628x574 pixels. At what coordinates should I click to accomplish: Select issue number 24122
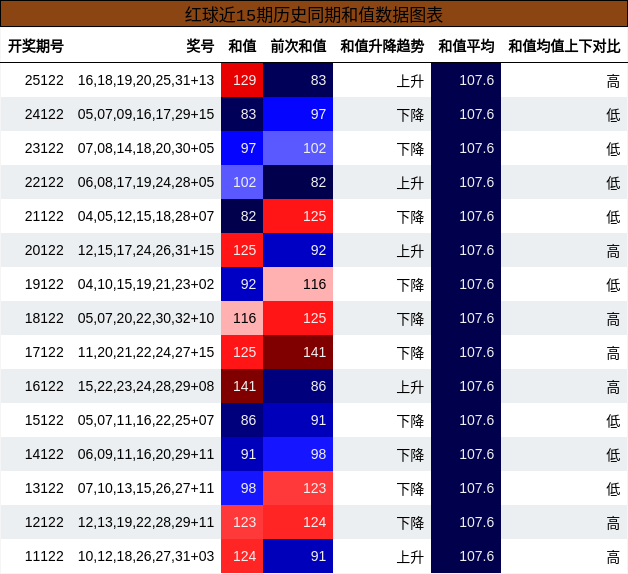pyautogui.click(x=44, y=114)
